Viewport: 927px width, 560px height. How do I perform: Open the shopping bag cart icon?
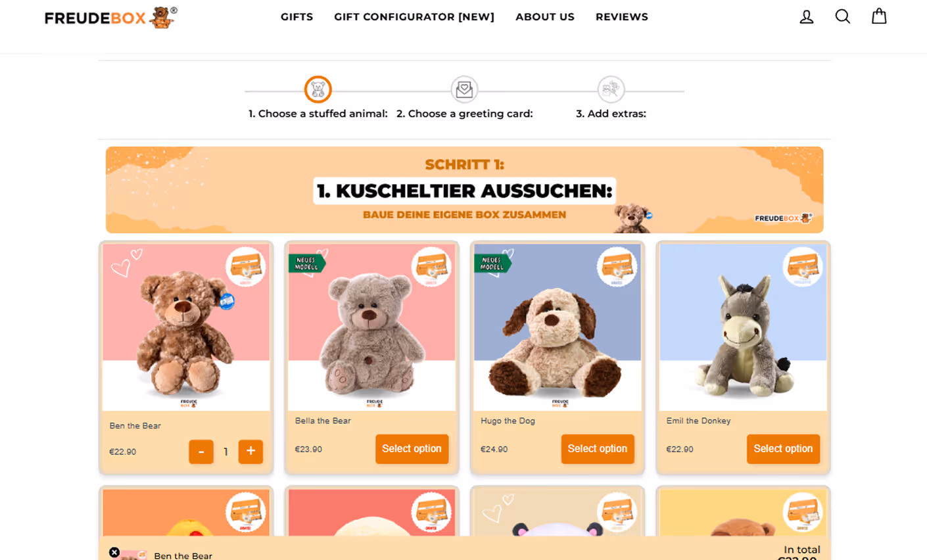[x=879, y=16]
